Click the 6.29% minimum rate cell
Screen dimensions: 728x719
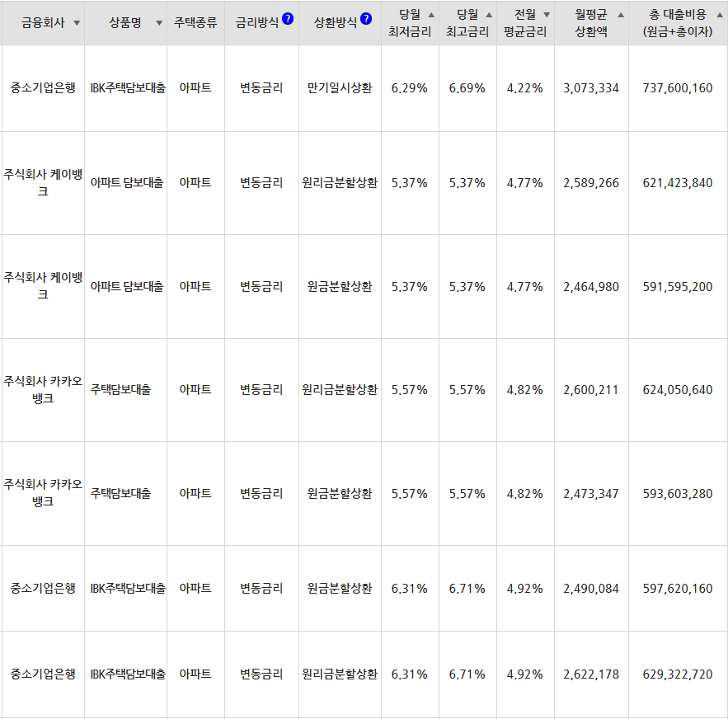pos(409,87)
